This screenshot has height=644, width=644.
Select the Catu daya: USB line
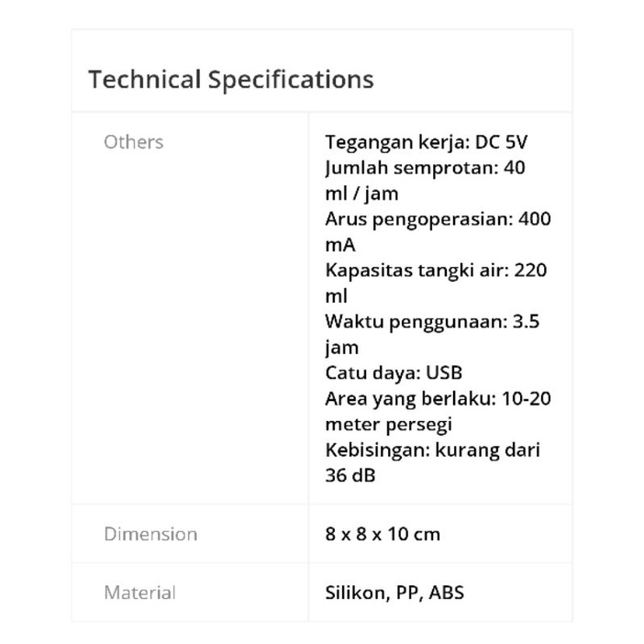[394, 374]
